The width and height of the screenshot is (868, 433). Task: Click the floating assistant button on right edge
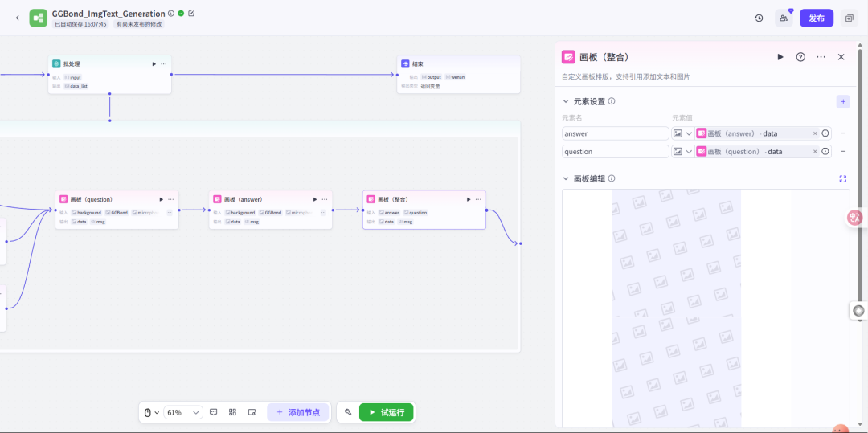tap(858, 311)
